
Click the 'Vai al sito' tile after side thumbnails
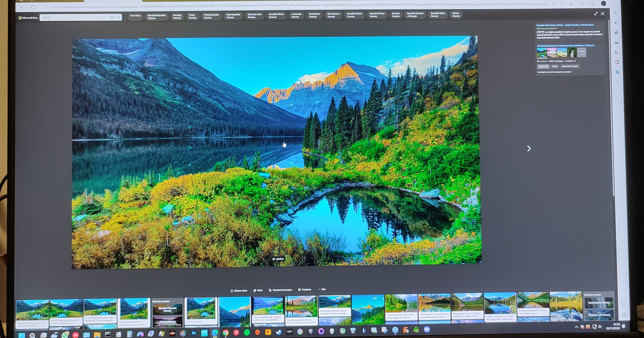point(582,52)
